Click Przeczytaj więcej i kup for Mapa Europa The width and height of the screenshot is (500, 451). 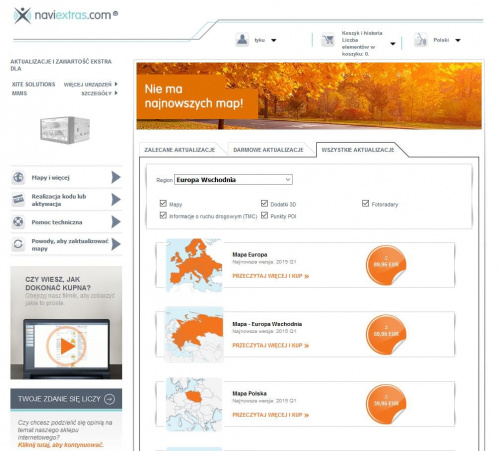271,276
